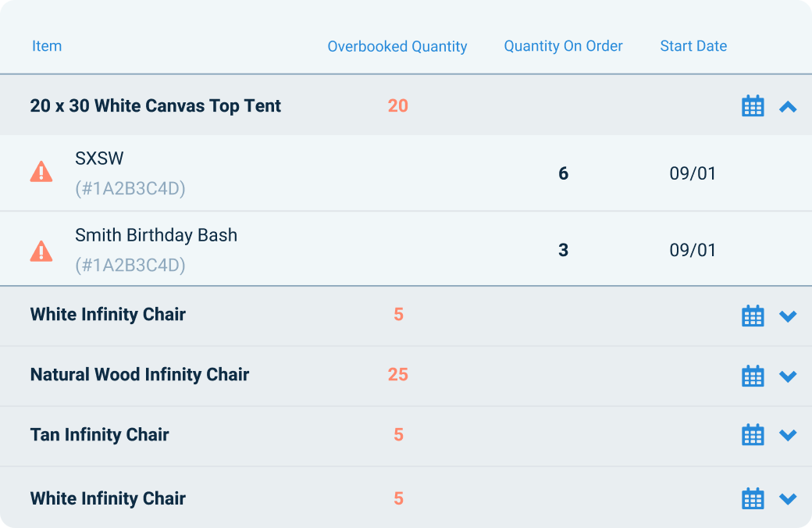The height and width of the screenshot is (528, 812).
Task: Select the quantity 6 on the SXSW row
Action: (x=563, y=173)
